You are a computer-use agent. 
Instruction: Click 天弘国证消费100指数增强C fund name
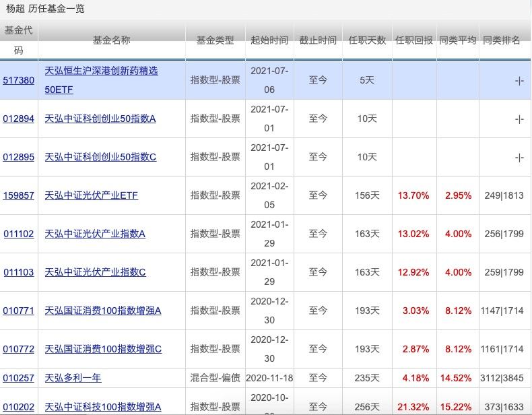(103, 349)
